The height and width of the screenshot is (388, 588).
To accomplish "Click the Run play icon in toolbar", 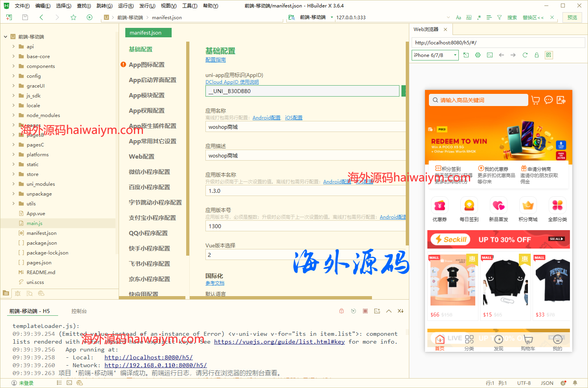I will (x=90, y=17).
